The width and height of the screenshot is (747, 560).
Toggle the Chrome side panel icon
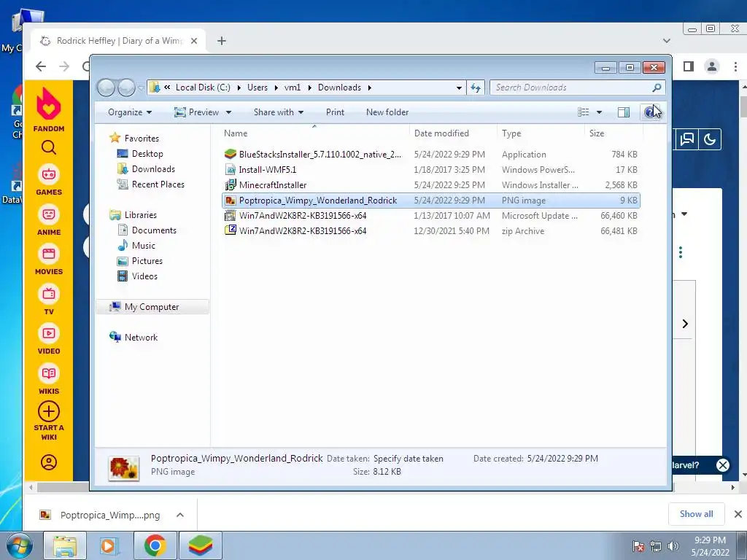(x=689, y=66)
